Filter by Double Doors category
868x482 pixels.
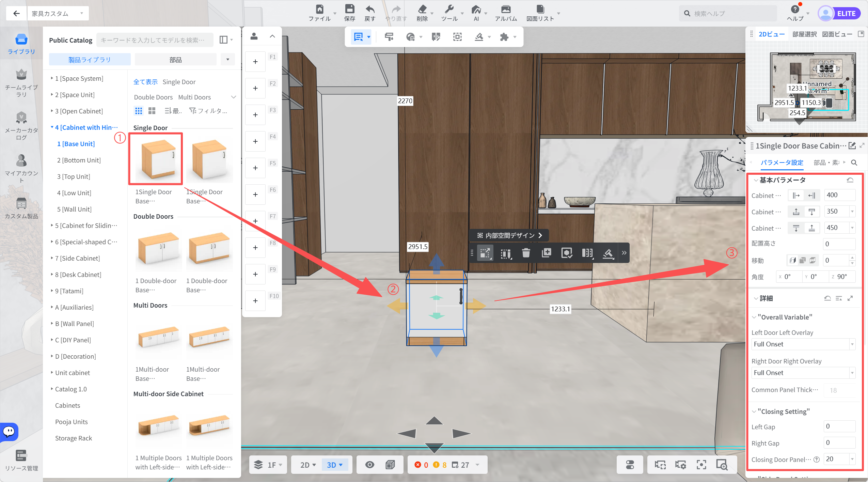coord(153,97)
